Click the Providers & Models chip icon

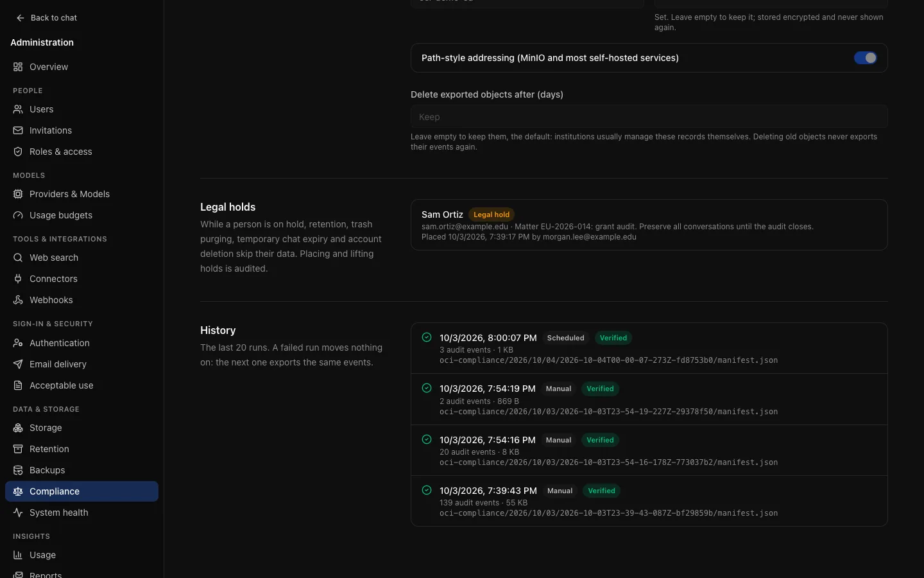18,194
